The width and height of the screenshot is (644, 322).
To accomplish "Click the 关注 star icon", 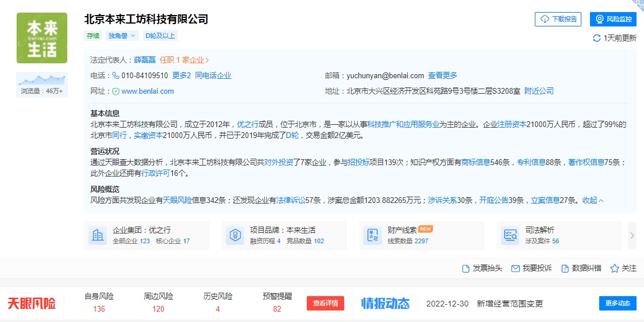I will tap(615, 269).
